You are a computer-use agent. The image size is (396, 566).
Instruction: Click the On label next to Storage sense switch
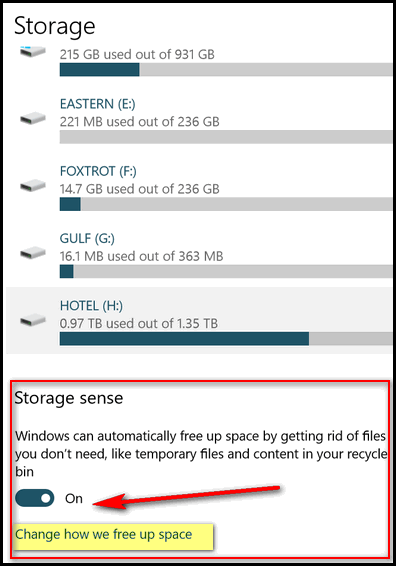click(74, 498)
